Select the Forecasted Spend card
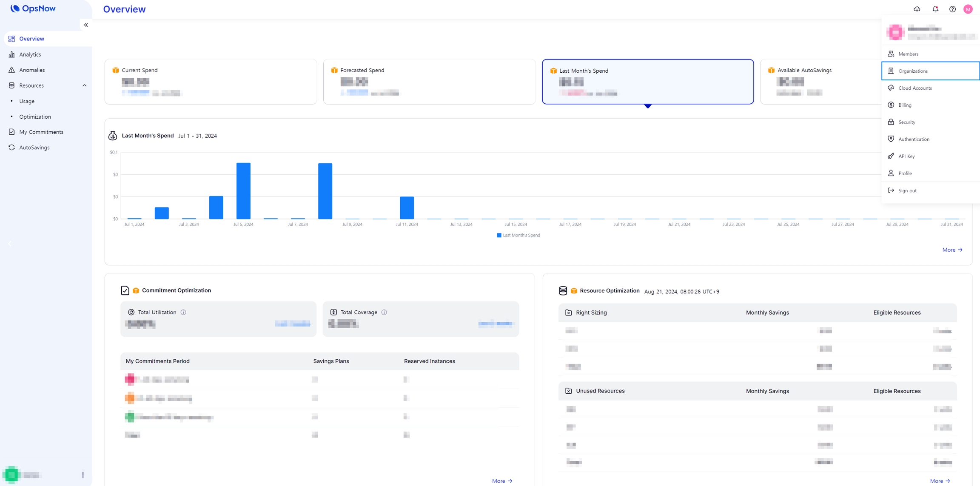Screen dimensions: 980x486 (x=429, y=82)
